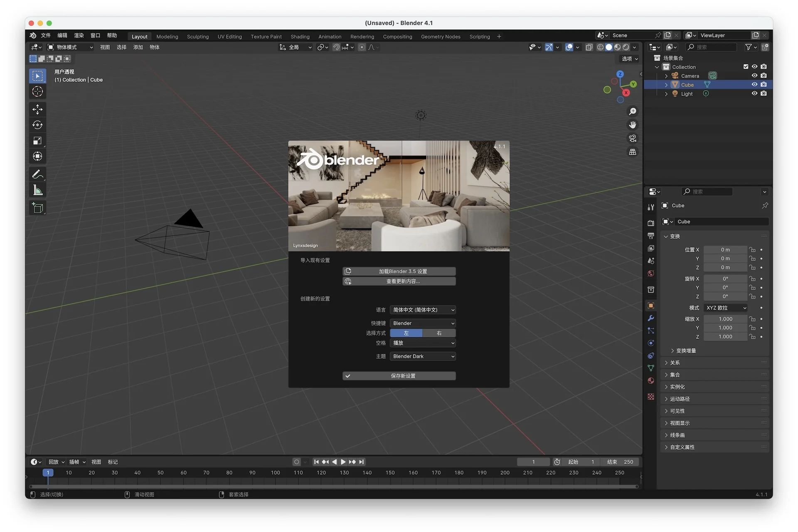
Task: Select the Move tool in toolbar
Action: pos(37,109)
